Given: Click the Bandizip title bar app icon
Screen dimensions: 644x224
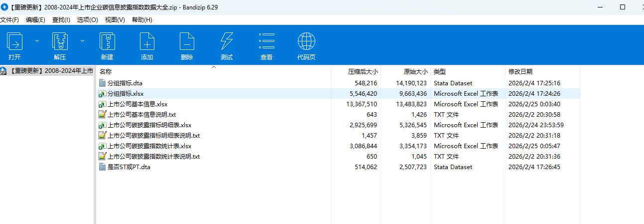Looking at the screenshot, I should tap(4, 7).
